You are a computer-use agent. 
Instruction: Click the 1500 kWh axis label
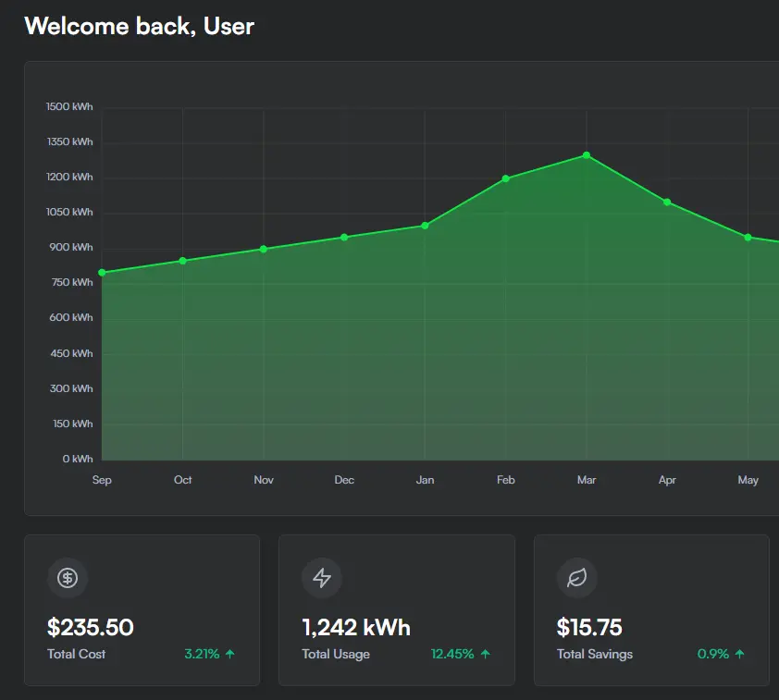click(69, 106)
